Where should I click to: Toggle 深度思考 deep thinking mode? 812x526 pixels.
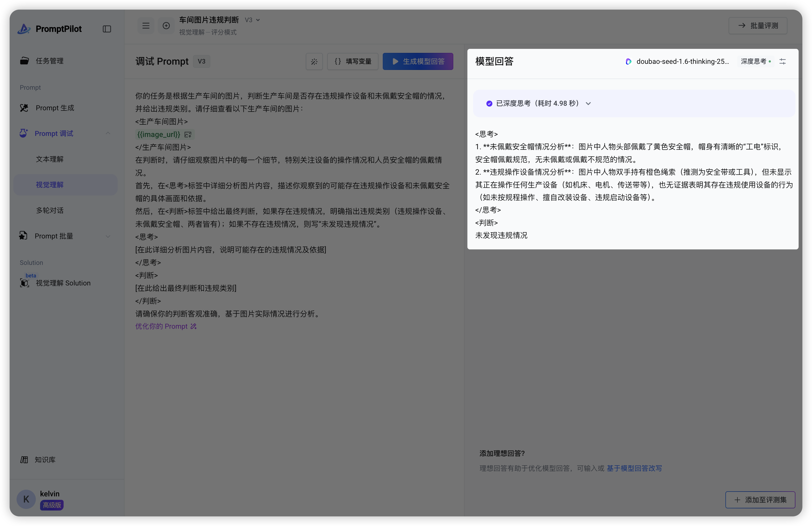click(755, 61)
